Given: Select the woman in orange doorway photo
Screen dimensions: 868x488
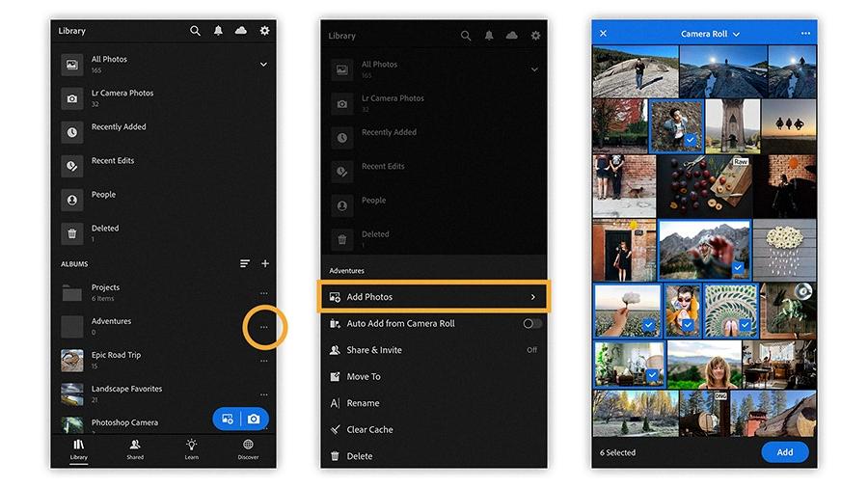Looking at the screenshot, I should pos(624,250).
